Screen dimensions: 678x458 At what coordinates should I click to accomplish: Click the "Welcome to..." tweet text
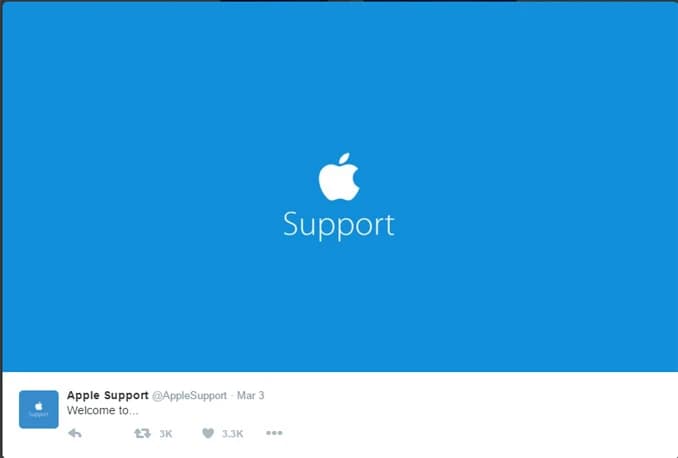[102, 410]
